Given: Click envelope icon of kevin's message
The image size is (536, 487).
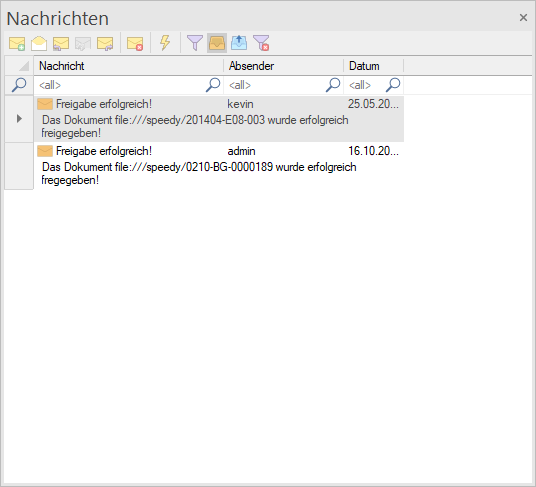Looking at the screenshot, I should pos(45,104).
